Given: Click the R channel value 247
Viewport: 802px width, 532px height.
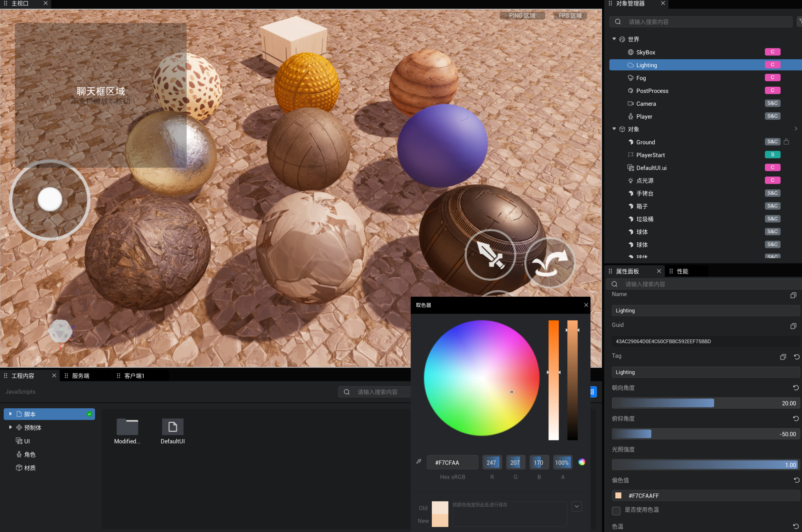Looking at the screenshot, I should [x=492, y=462].
